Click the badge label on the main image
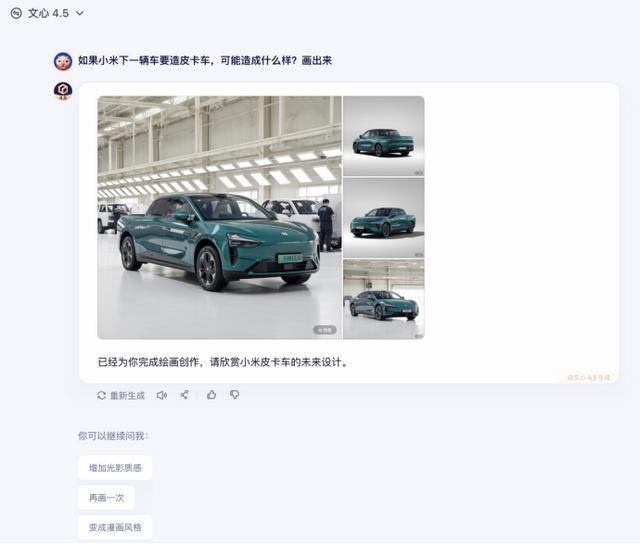The image size is (640, 544). click(x=325, y=330)
